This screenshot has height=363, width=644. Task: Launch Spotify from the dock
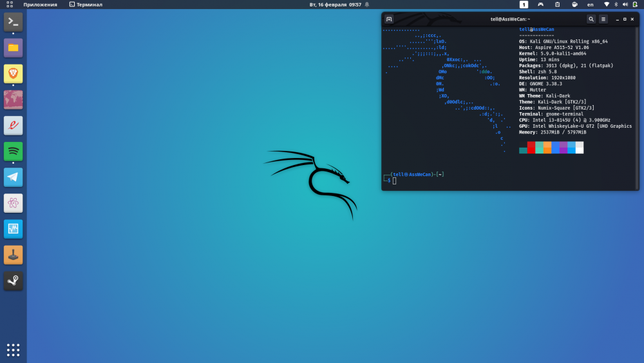[x=13, y=152]
